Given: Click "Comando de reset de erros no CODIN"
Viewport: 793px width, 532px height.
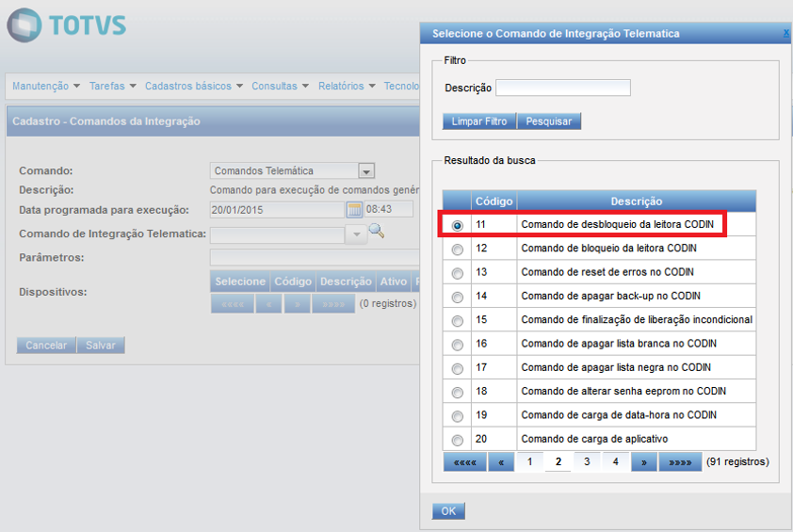Looking at the screenshot, I should point(607,272).
